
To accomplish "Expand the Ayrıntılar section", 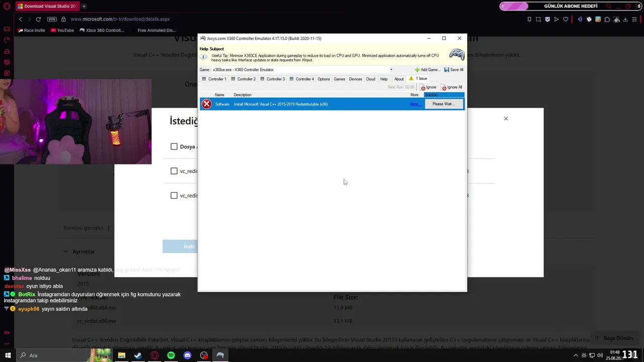I will pos(79,251).
